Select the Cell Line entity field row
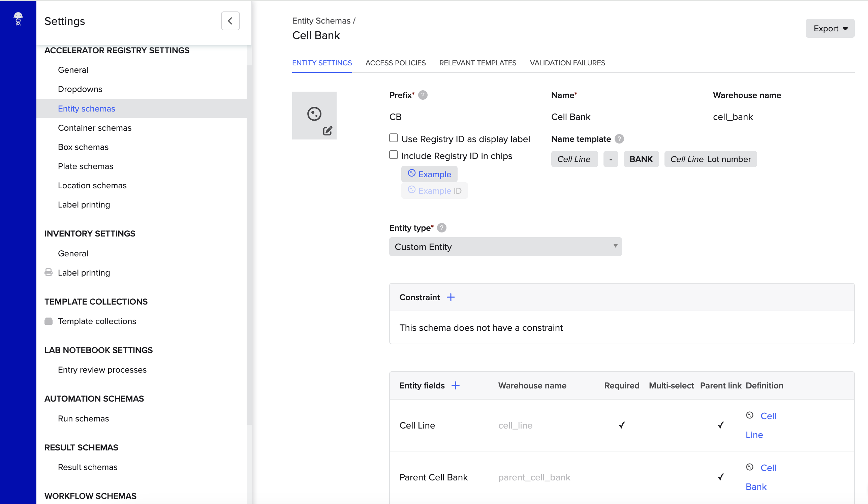The width and height of the screenshot is (868, 504). coord(622,426)
